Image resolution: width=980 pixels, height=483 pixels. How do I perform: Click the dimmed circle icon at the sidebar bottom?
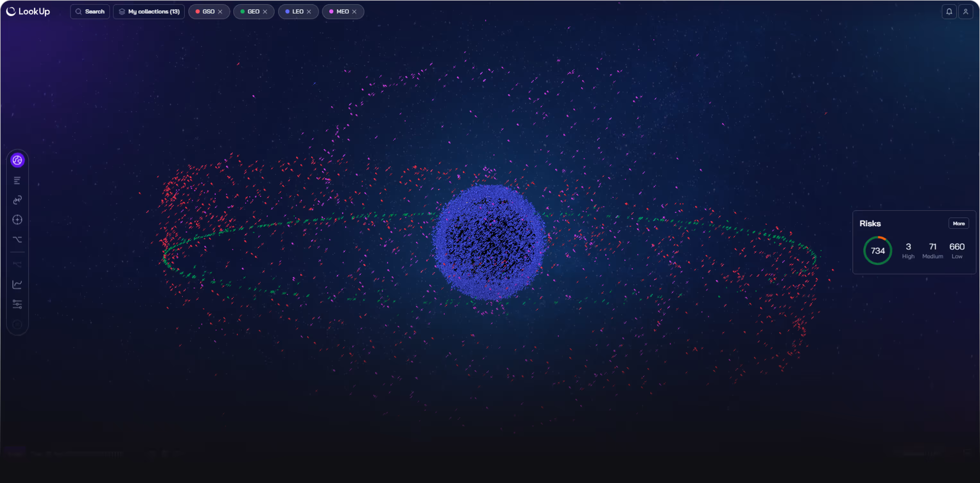[18, 324]
